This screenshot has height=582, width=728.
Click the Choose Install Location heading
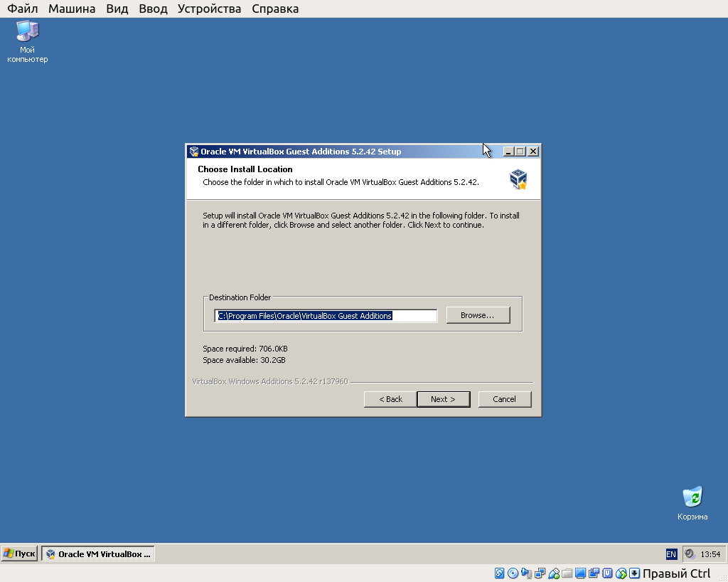tap(245, 169)
